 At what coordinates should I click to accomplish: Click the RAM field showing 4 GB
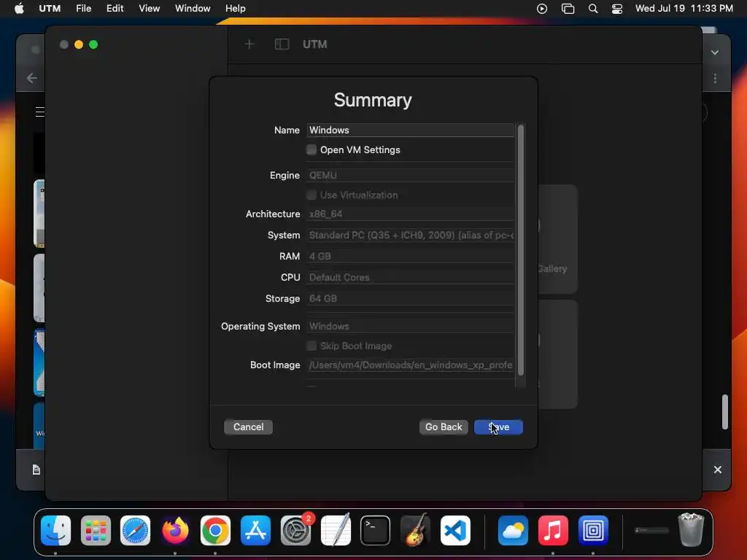point(410,256)
